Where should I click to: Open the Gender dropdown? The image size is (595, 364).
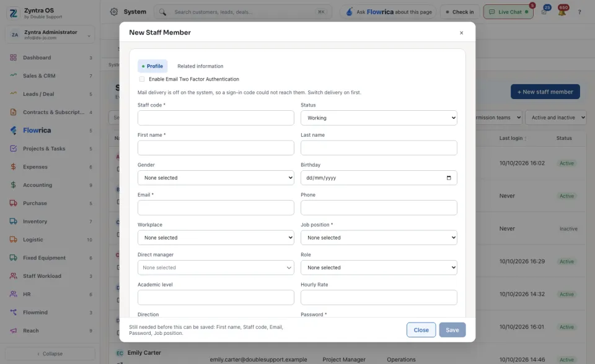pyautogui.click(x=216, y=178)
